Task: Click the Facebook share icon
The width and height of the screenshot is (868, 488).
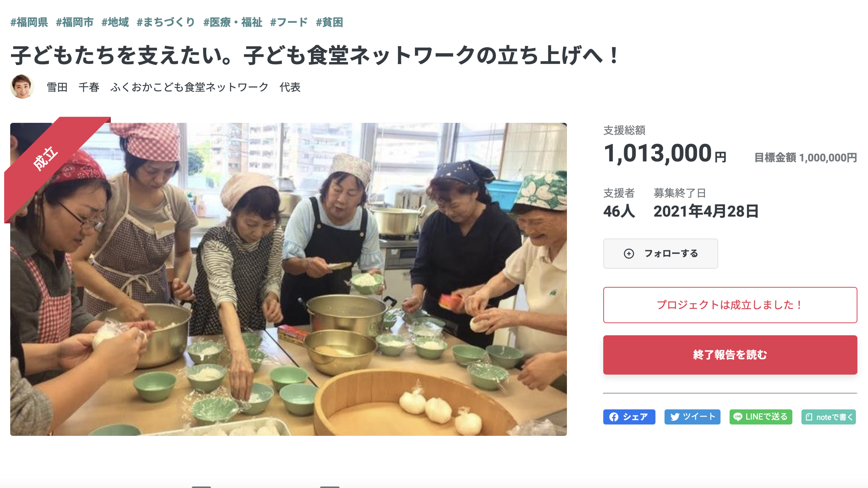Action: tap(614, 417)
